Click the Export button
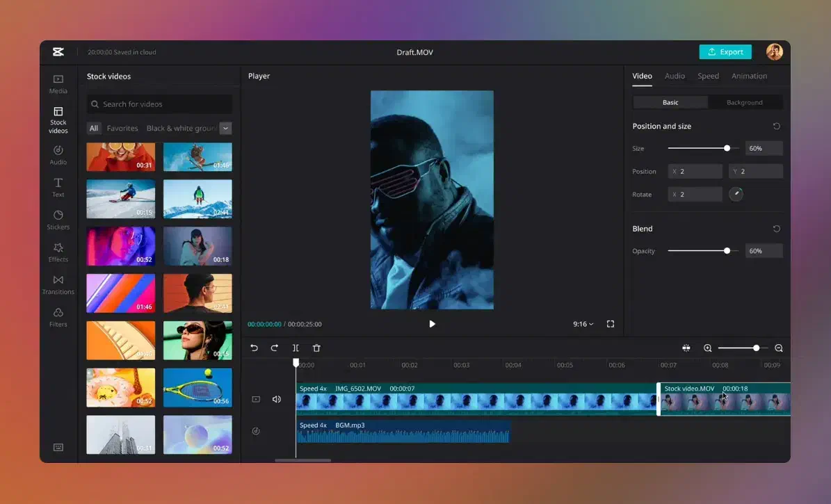831x504 pixels. click(725, 52)
